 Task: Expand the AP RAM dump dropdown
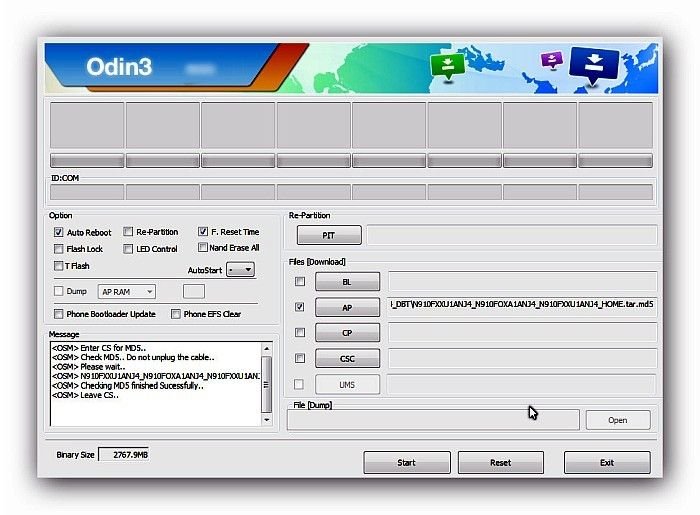pyautogui.click(x=127, y=292)
